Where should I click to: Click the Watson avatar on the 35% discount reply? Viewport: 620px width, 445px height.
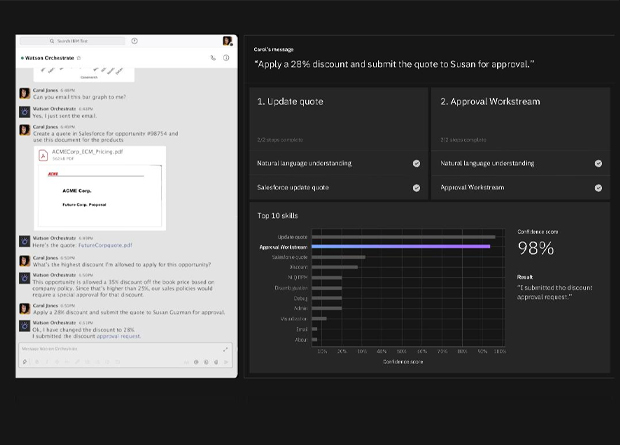pyautogui.click(x=25, y=278)
